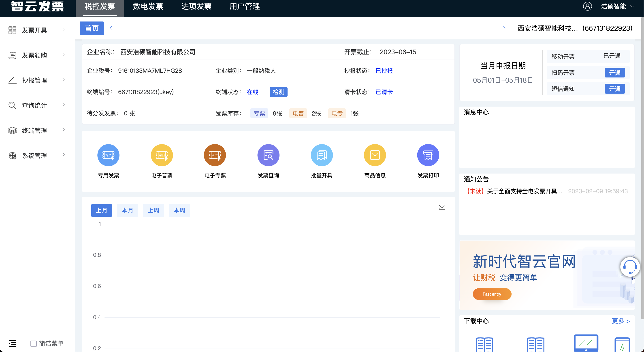Viewport: 644px width, 352px height.
Task: Click the 电普 inventory tag
Action: click(298, 114)
